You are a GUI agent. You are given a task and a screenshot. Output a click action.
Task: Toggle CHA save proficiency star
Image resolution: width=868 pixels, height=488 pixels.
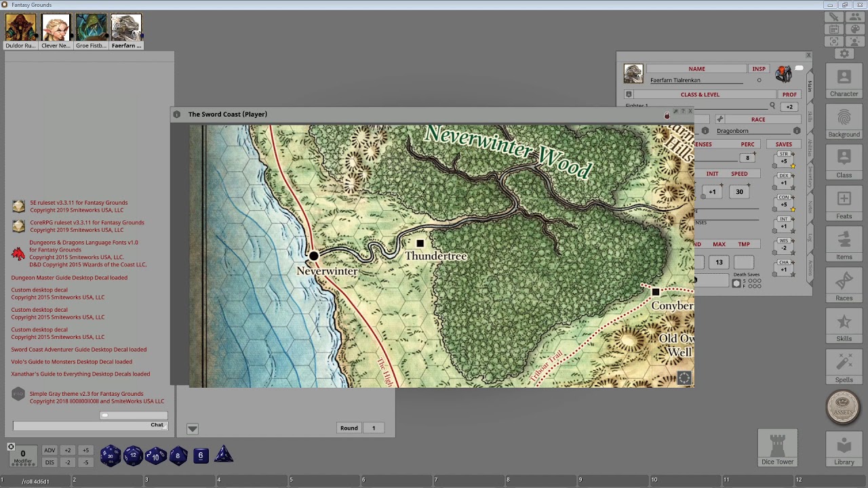792,274
